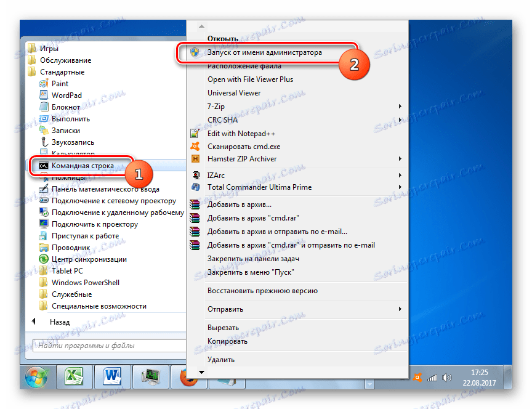Choose Восстановить прежнюю версию
This screenshot has height=409, width=532.
262,291
